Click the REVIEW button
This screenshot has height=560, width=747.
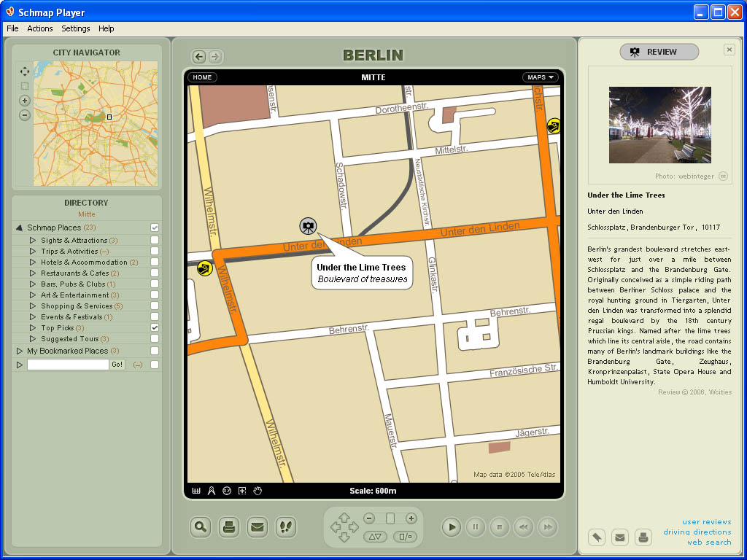[659, 52]
